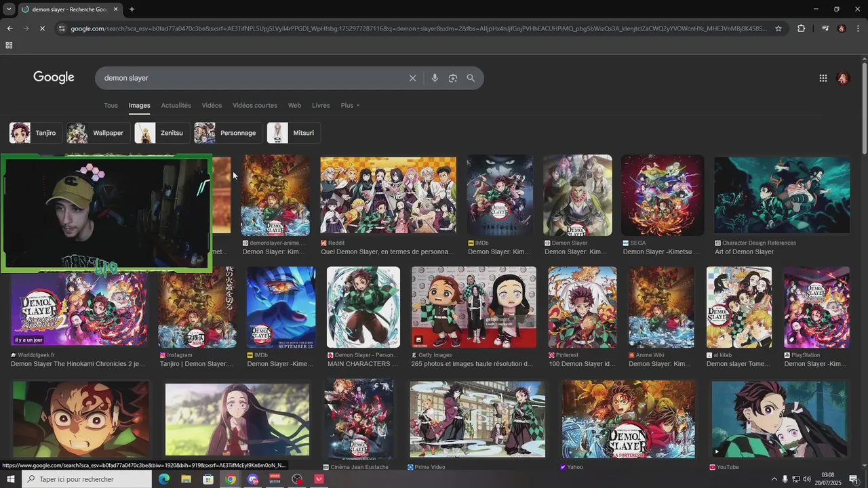Open the Chrome extensions puzzle icon
This screenshot has width=868, height=488.
[x=801, y=28]
